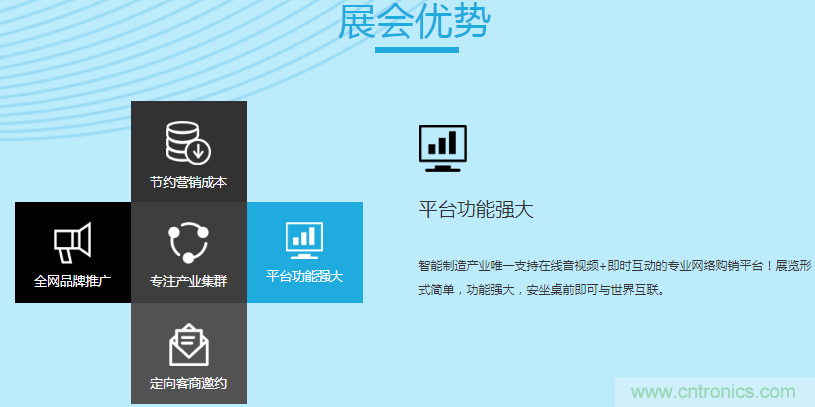Click the white monitor chart icon in blue tile
This screenshot has height=407, width=815.
coord(304,239)
